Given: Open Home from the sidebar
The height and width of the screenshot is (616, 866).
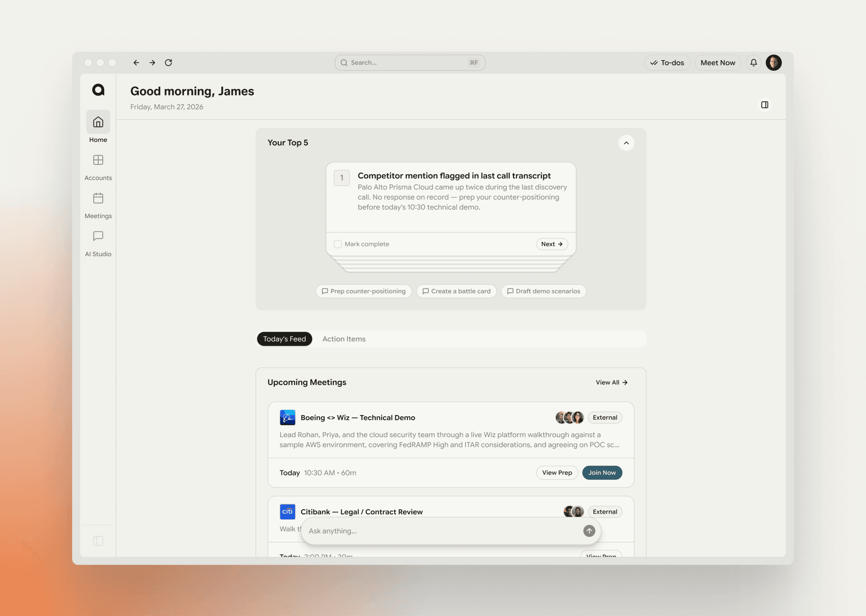Looking at the screenshot, I should click(98, 127).
